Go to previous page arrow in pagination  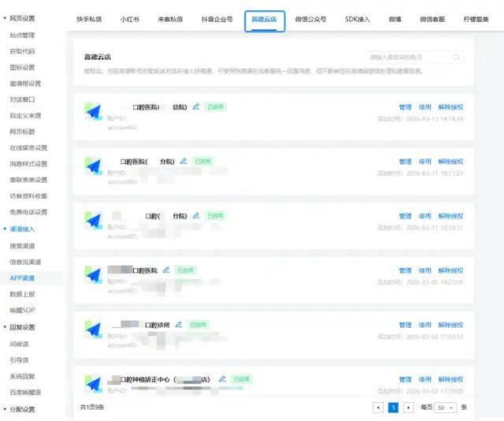pyautogui.click(x=379, y=408)
